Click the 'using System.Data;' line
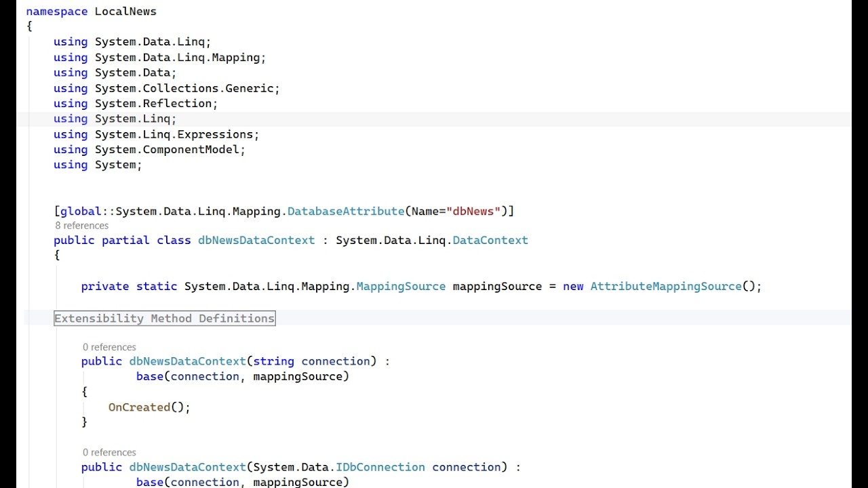 click(115, 73)
